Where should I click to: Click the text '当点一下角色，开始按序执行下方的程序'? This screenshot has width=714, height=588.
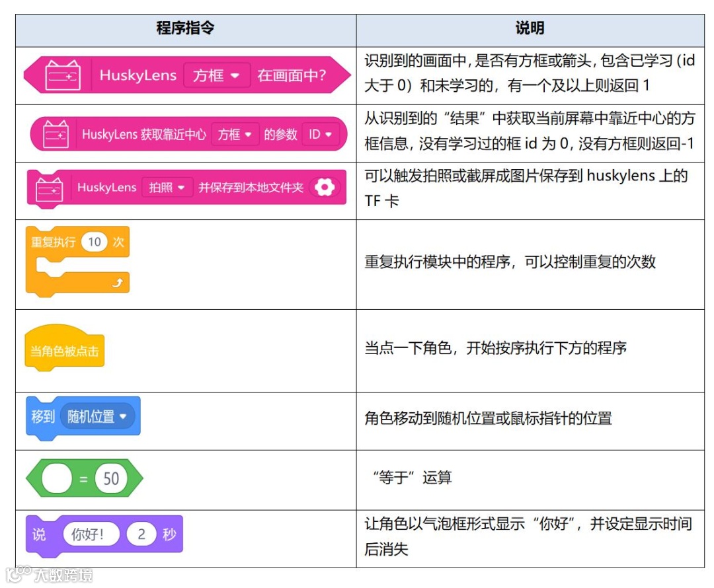click(x=495, y=348)
